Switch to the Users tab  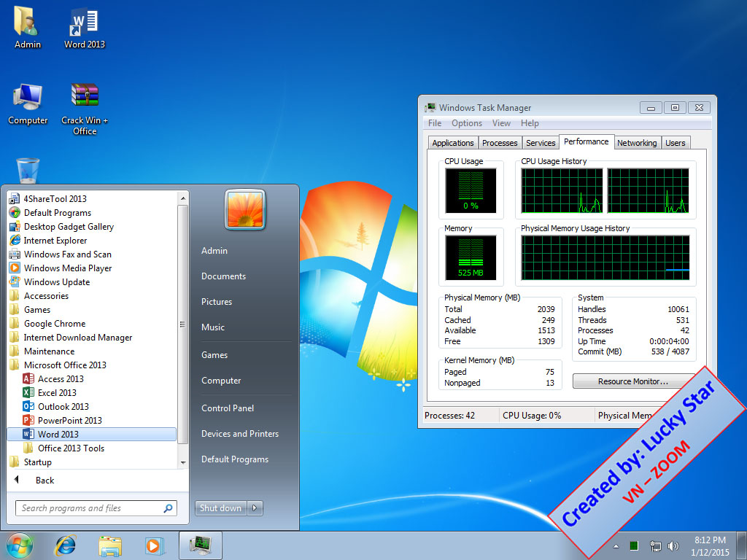[675, 143]
